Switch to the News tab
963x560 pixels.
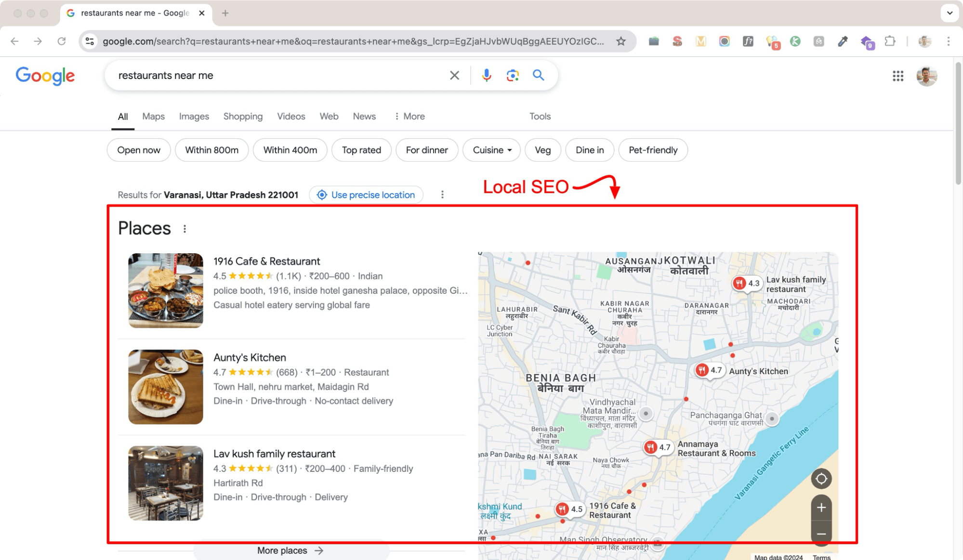(x=364, y=116)
